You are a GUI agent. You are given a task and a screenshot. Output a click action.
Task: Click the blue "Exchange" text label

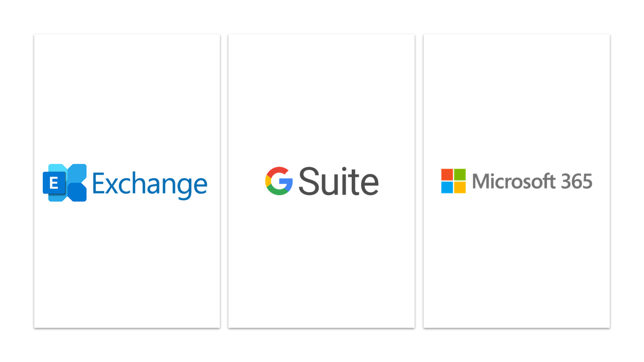pos(149,184)
